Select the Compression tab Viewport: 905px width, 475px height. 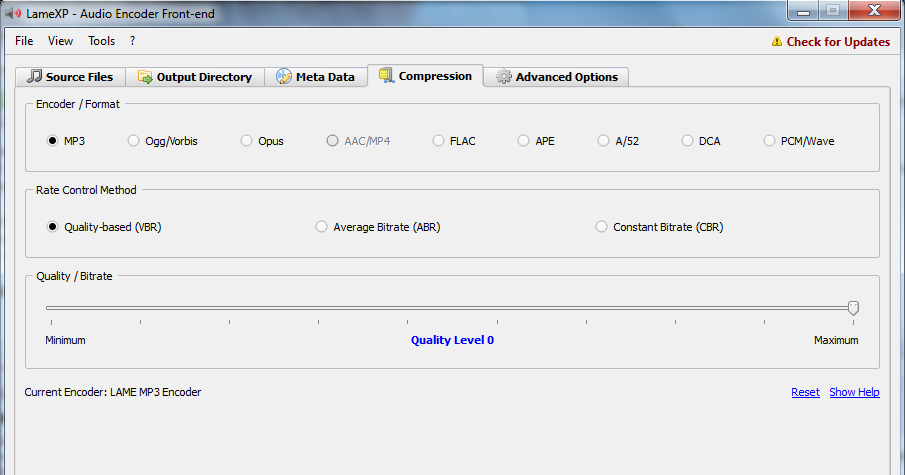point(425,76)
